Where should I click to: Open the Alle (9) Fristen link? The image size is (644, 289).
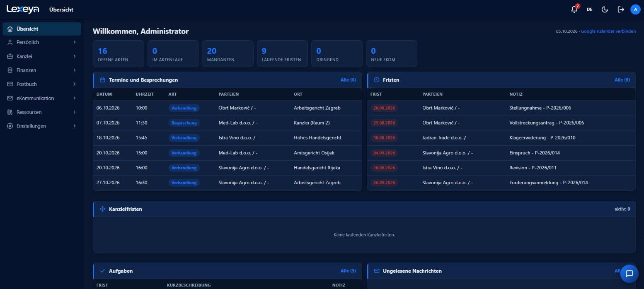coord(622,80)
